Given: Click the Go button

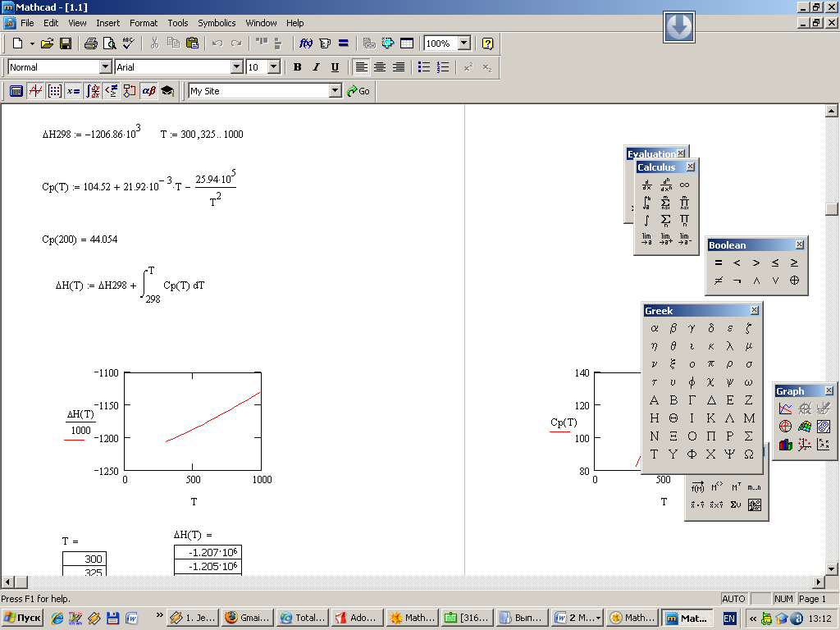Looking at the screenshot, I should coord(358,91).
